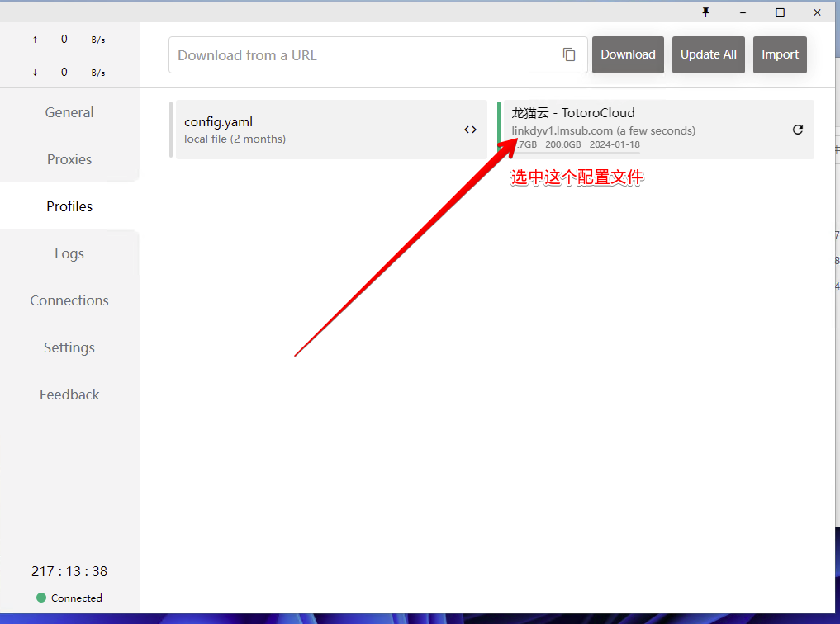840x624 pixels.
Task: Click the Update All button
Action: (x=709, y=54)
